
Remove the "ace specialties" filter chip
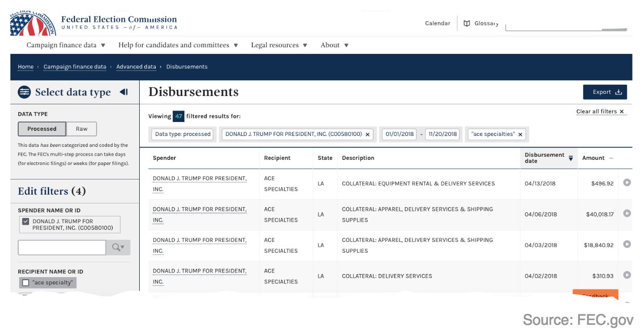point(520,134)
